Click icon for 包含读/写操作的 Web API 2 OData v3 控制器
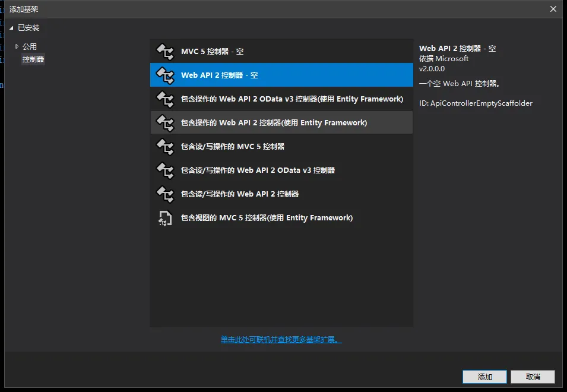The image size is (567, 392). coord(165,170)
